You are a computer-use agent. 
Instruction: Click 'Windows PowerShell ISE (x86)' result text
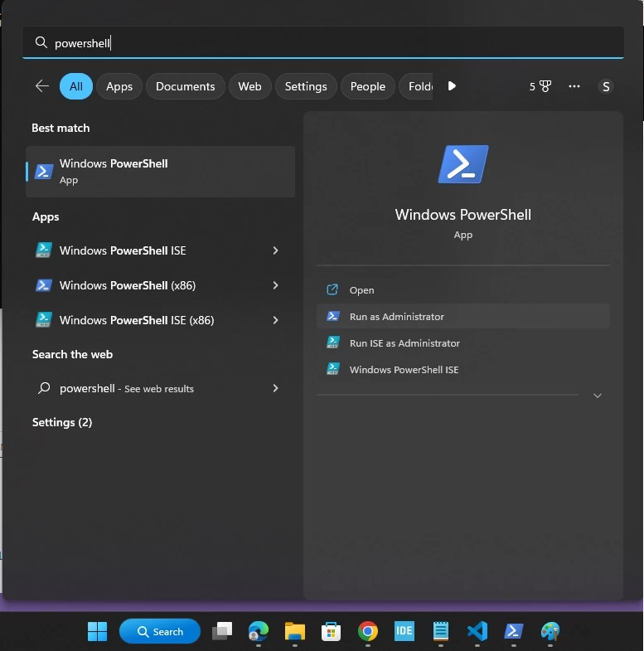137,320
